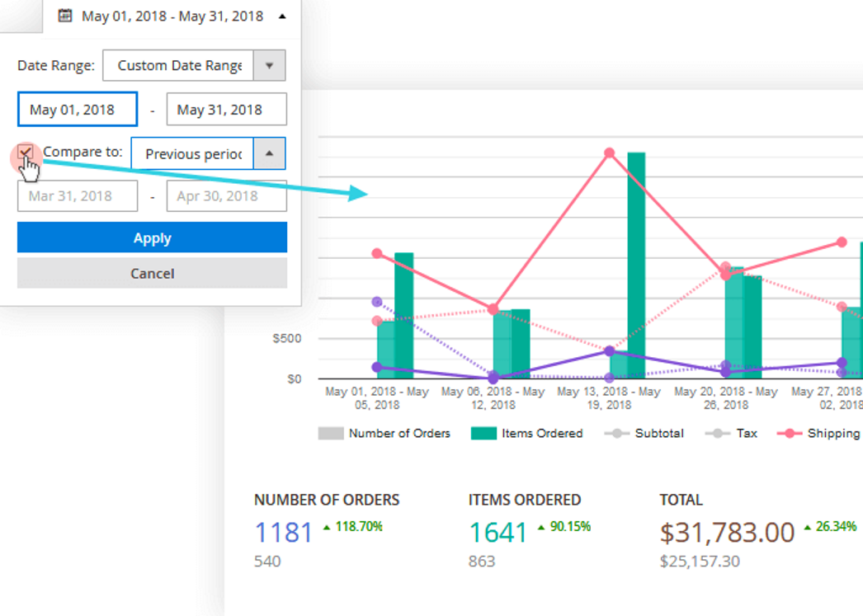Collapse the date picker via header caret
The image size is (863, 616).
(x=283, y=16)
